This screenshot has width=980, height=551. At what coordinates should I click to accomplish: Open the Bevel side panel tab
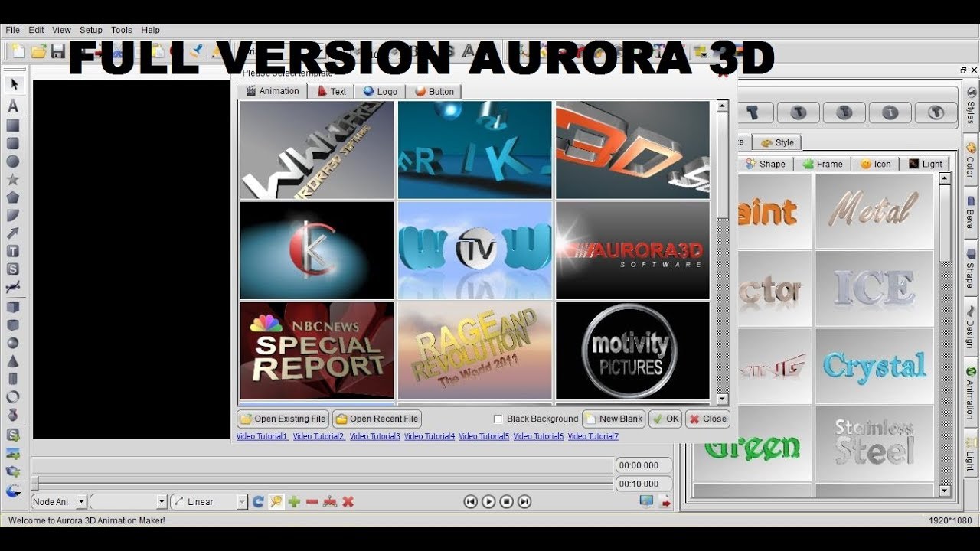(970, 214)
